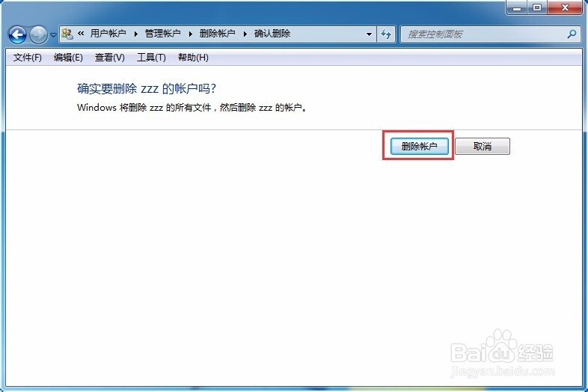Open recent pages dropdown beside navigation arrows
The width and height of the screenshot is (588, 392).
(53, 35)
